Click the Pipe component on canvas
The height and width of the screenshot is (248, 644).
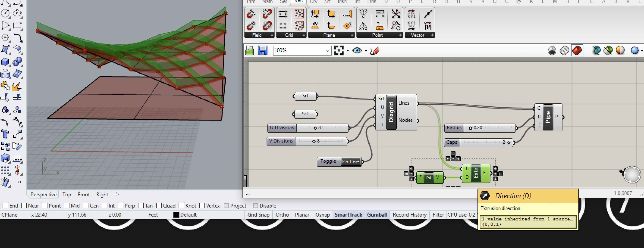[548, 117]
